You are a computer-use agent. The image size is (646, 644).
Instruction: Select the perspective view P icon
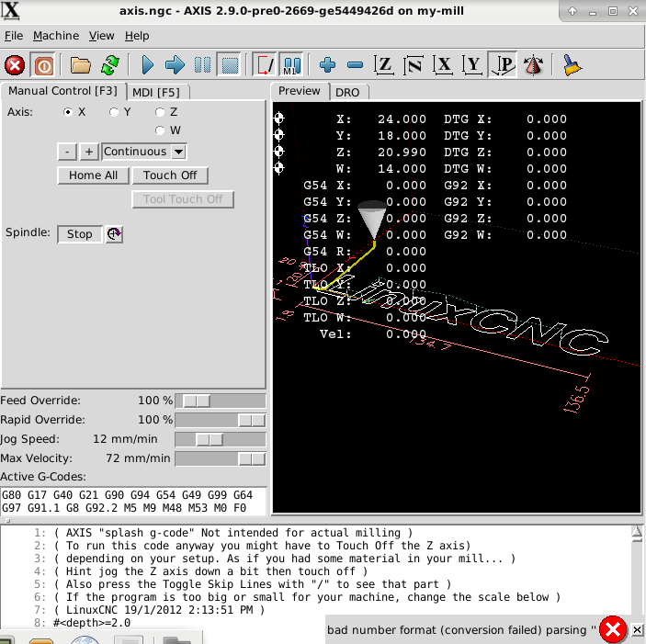pos(502,65)
